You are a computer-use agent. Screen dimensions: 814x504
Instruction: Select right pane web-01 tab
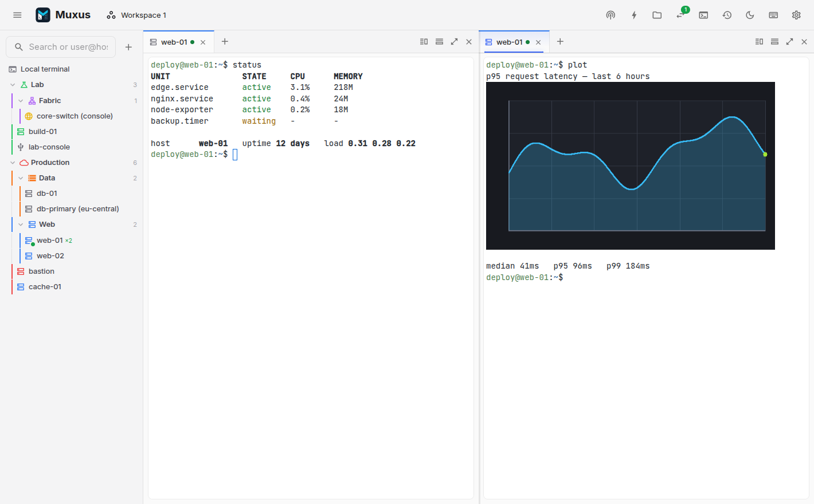509,42
